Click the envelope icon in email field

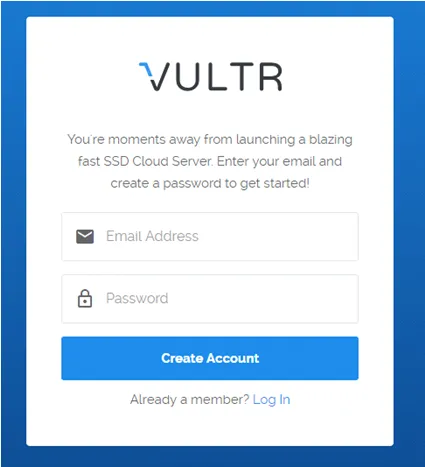point(85,236)
